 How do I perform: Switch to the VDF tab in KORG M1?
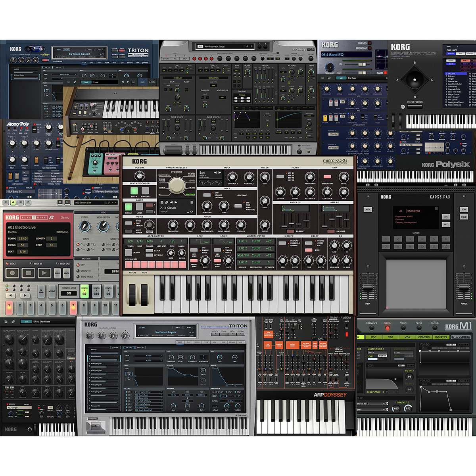coord(391,337)
